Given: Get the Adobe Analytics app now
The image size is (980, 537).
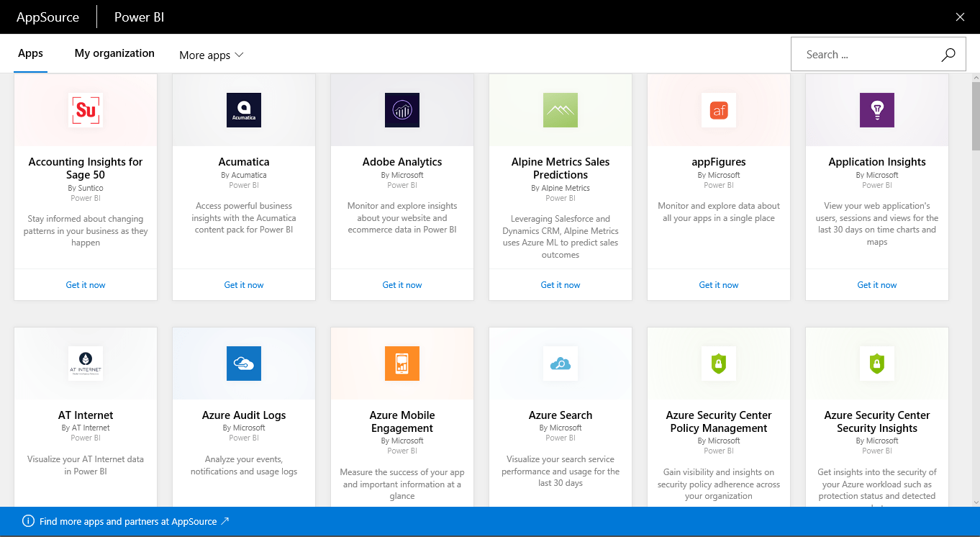Looking at the screenshot, I should click(x=402, y=285).
